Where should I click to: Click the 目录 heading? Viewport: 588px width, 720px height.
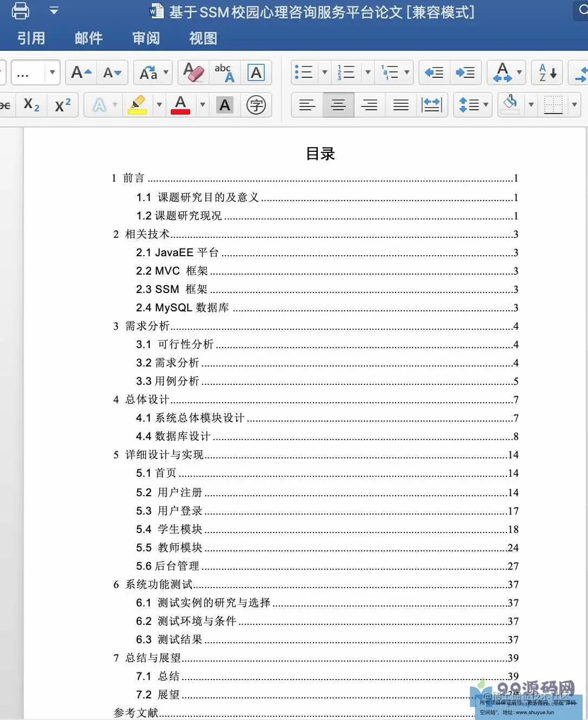click(x=320, y=154)
